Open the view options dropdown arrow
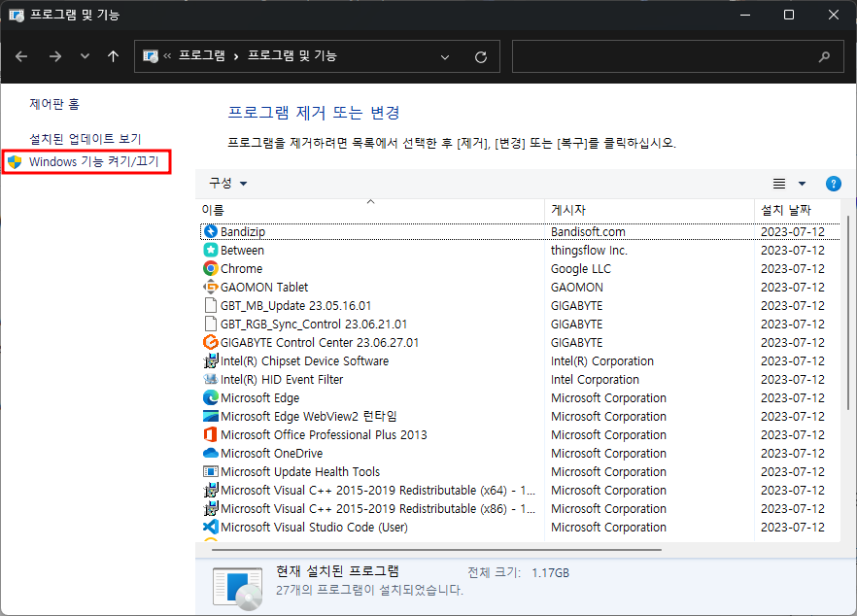The image size is (857, 616). [x=802, y=184]
